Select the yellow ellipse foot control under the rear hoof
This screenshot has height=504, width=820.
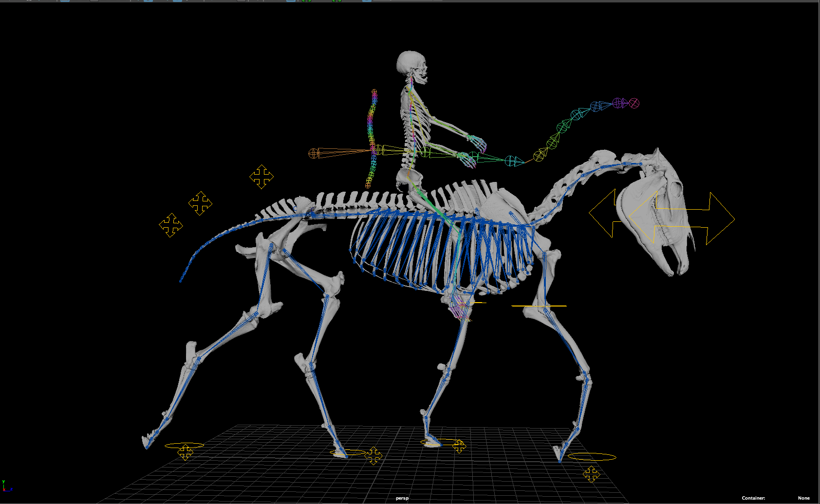(592, 456)
